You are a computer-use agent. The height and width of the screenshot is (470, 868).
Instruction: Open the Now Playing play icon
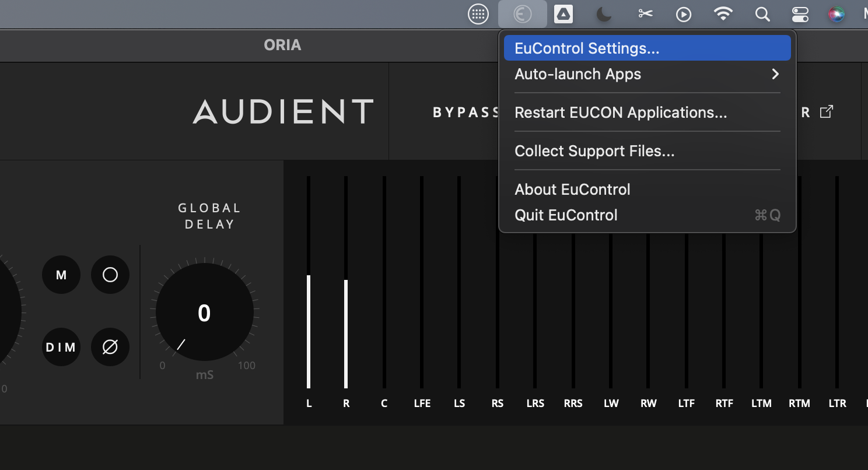[x=684, y=15]
